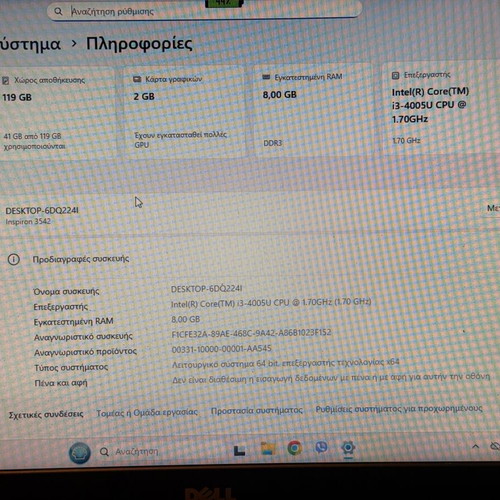
Task: Click the processor chip icon
Action: (395, 75)
